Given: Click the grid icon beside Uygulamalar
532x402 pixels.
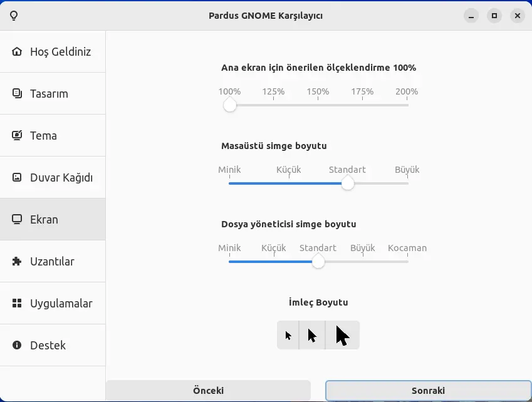Looking at the screenshot, I should [17, 303].
